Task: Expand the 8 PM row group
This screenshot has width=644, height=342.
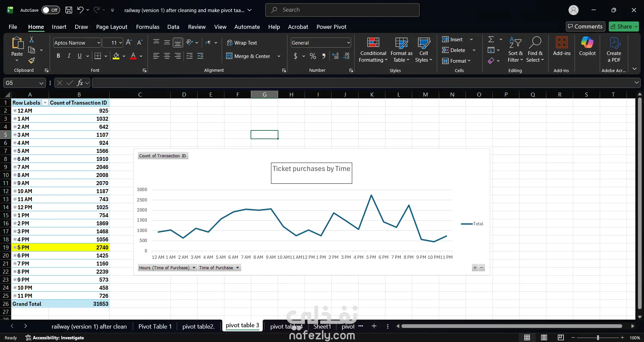Action: click(15, 272)
